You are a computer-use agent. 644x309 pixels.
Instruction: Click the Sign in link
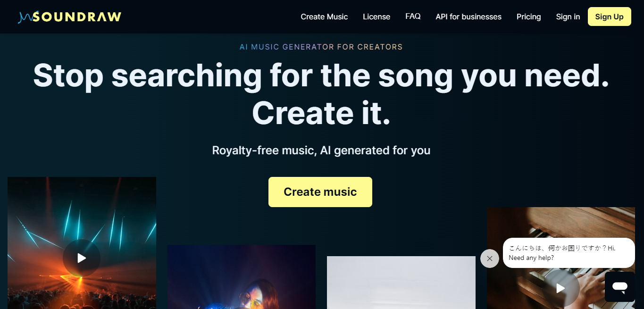pyautogui.click(x=568, y=17)
